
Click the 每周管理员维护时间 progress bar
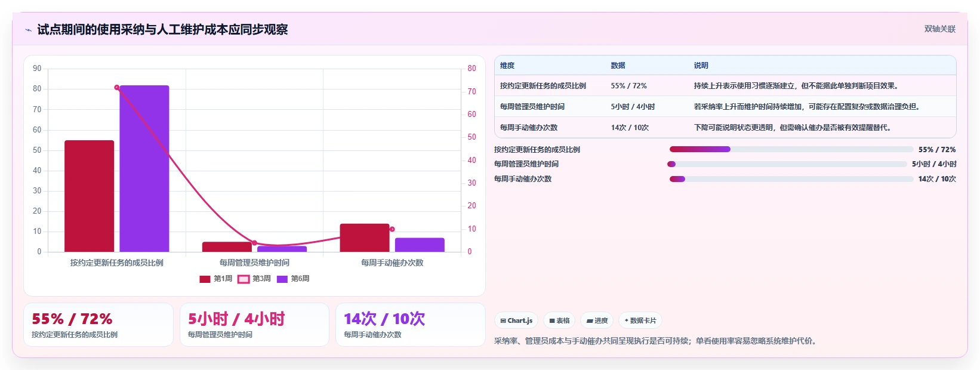click(788, 164)
